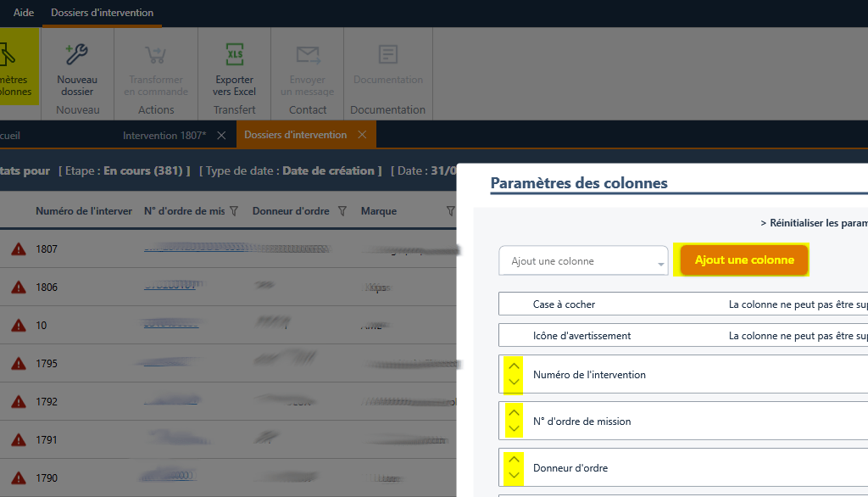Viewport: 868px width, 497px height.
Task: Open filter for N° d'ordre de mission column
Action: [x=234, y=211]
